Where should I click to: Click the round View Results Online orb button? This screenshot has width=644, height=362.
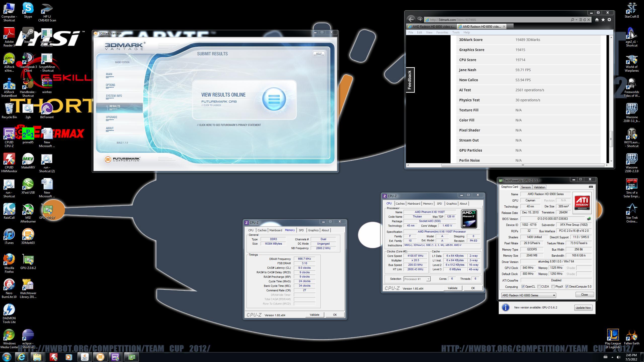pyautogui.click(x=274, y=99)
